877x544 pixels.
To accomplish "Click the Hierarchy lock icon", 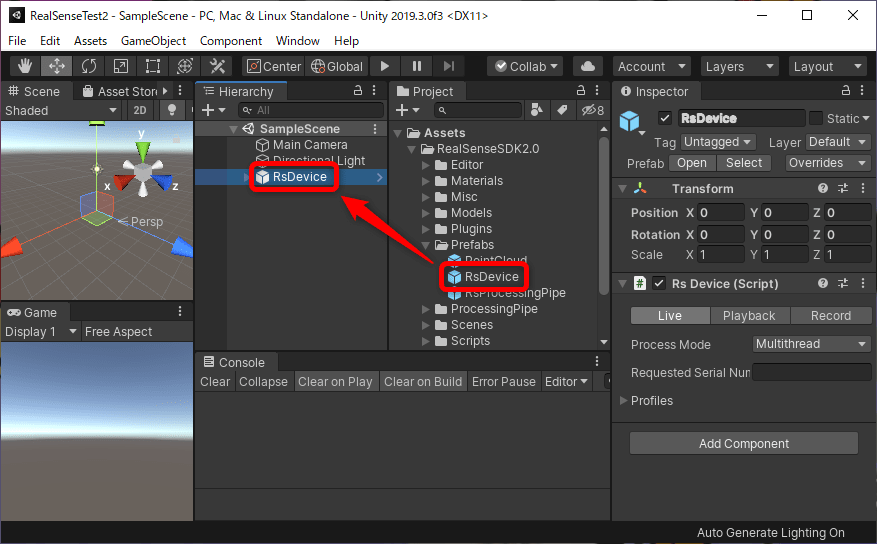I will coord(358,91).
